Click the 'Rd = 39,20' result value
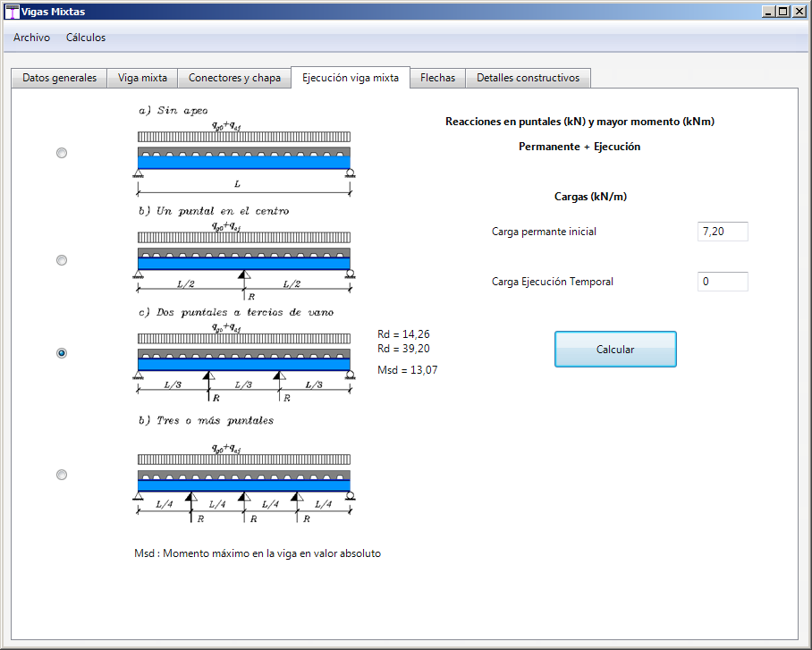 [403, 349]
